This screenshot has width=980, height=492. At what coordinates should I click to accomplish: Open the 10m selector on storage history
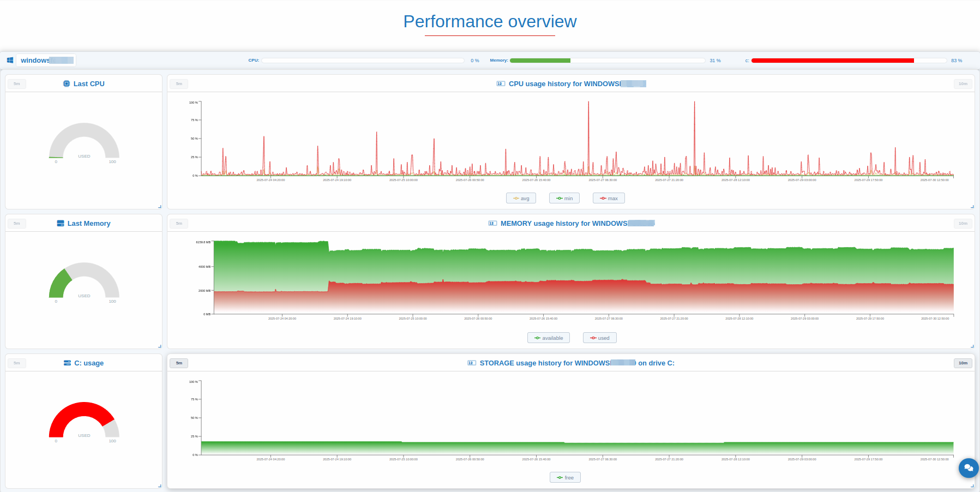coord(963,363)
